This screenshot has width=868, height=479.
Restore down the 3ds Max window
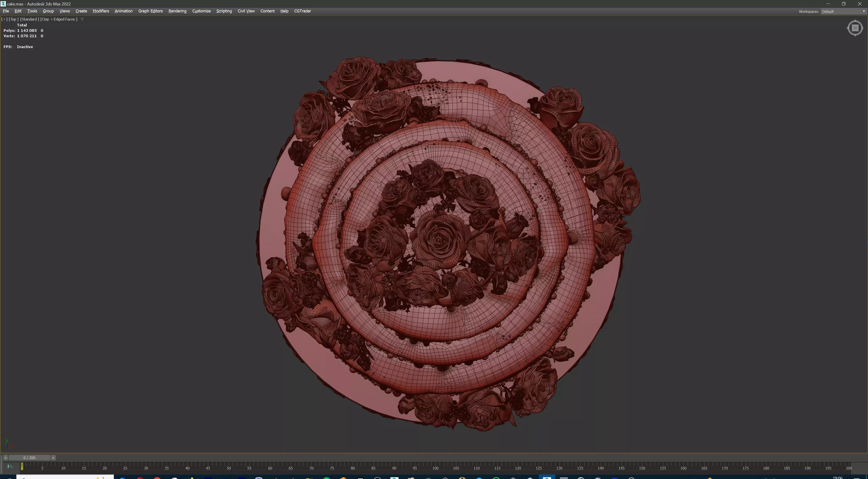[x=844, y=4]
